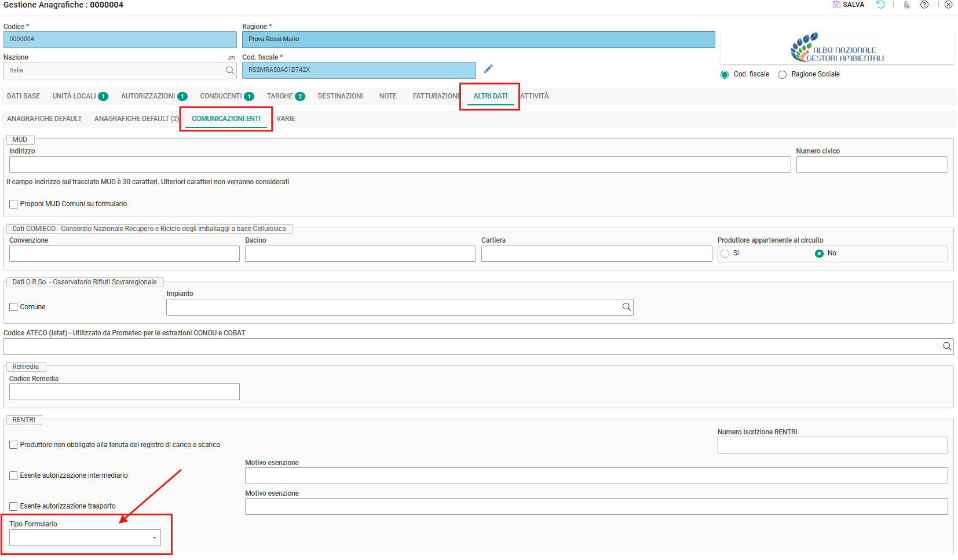958x560 pixels.
Task: Open the Tipo Formulario dropdown
Action: pyautogui.click(x=85, y=538)
